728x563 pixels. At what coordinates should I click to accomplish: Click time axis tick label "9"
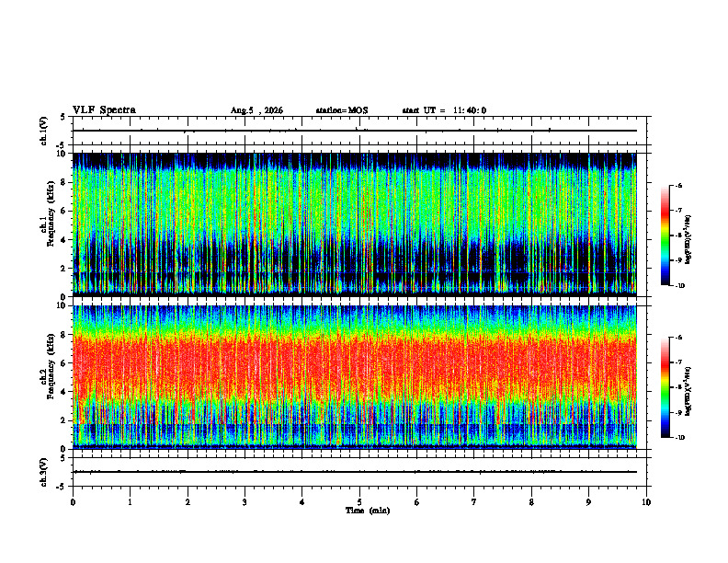click(x=588, y=502)
